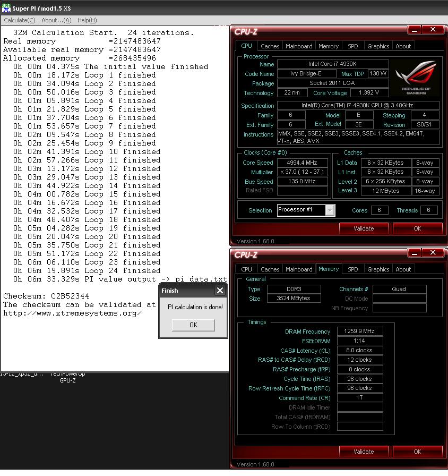Switch to About tab in upper CPU-Z window
This screenshot has width=448, height=476.
pos(403,46)
